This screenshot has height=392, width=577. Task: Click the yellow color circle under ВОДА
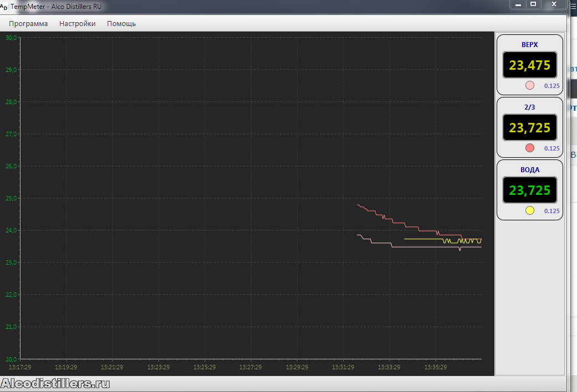point(529,210)
